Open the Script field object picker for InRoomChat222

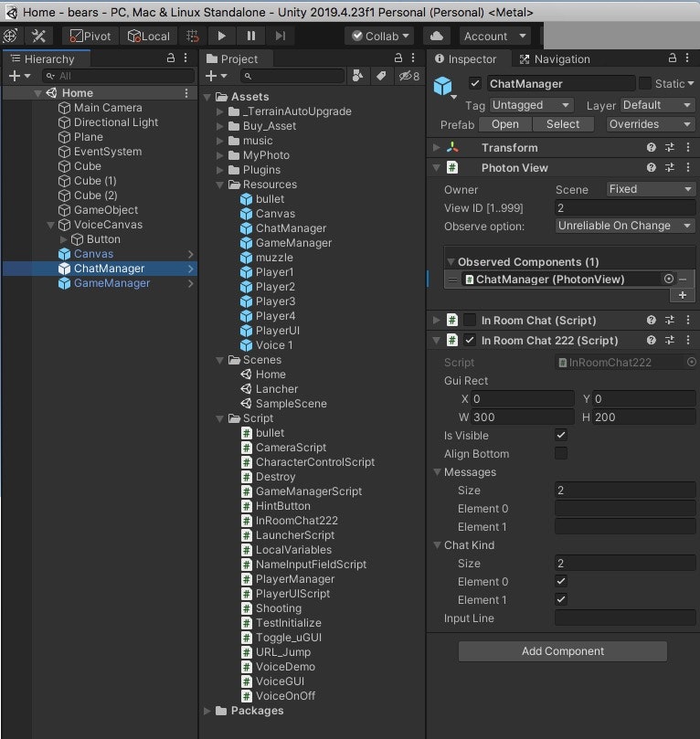[x=691, y=362]
